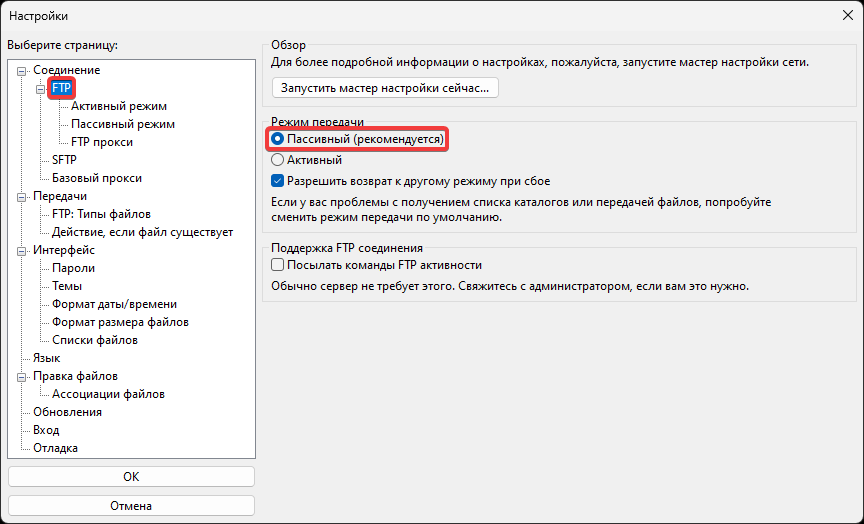Select the Активный transfer mode radio button
The image size is (864, 524).
click(278, 159)
